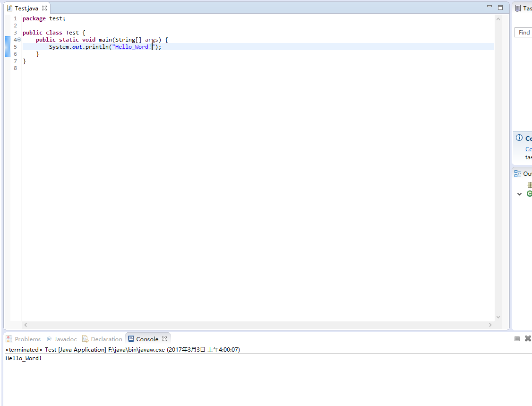The width and height of the screenshot is (532, 406).
Task: Click the Outline view icon
Action: click(x=518, y=173)
